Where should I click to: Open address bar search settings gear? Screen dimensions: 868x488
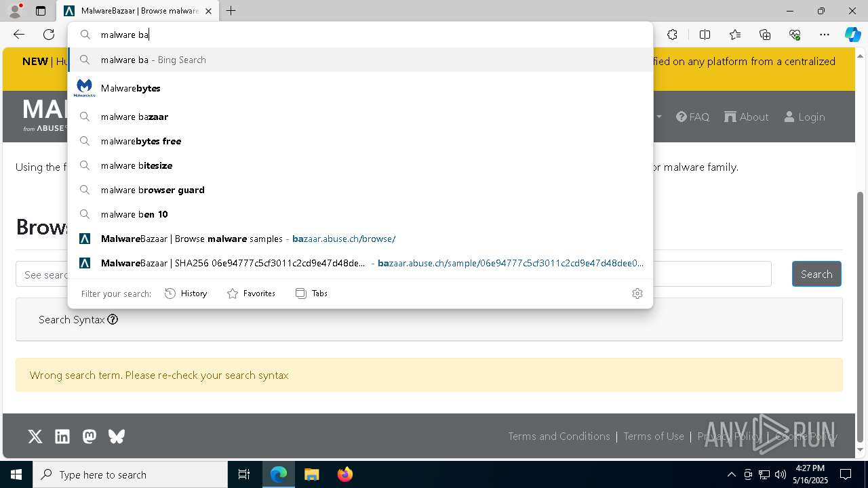(637, 293)
